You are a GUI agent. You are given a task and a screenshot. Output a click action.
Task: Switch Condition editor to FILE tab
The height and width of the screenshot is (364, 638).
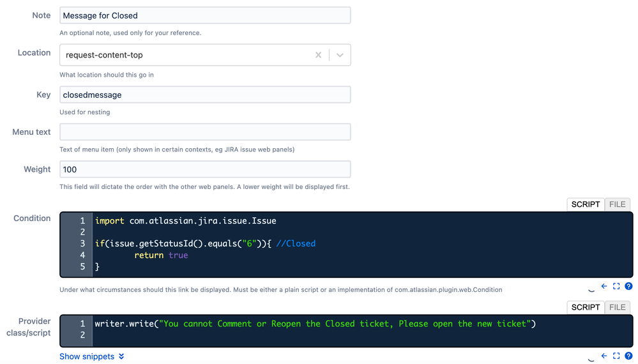[x=618, y=204]
